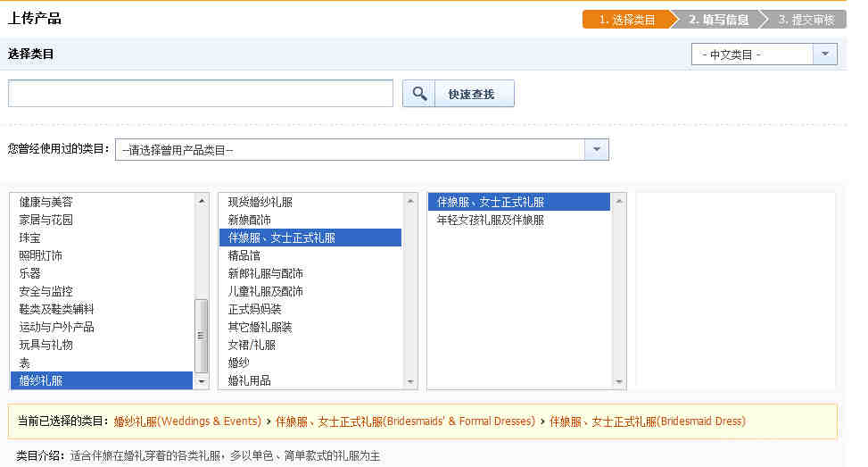Select 婚纱礼服 in first category list
Screen dimensions: 868x467
[103, 380]
